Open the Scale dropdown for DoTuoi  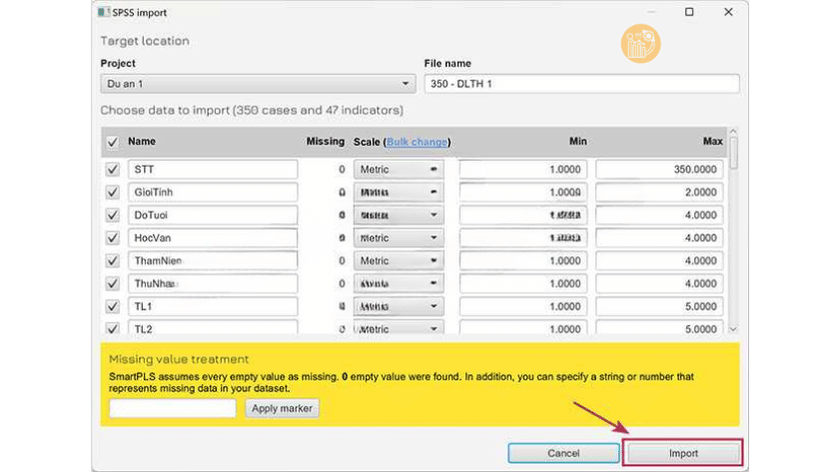pyautogui.click(x=398, y=215)
